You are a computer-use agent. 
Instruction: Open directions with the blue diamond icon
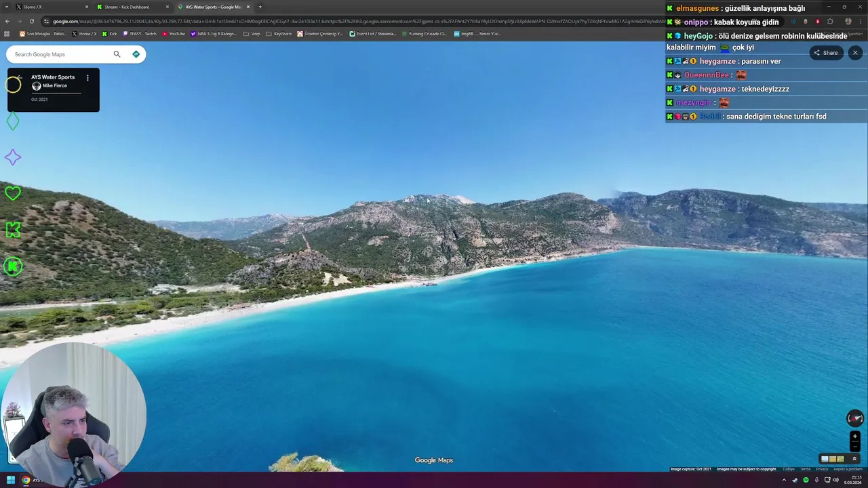[x=136, y=54]
